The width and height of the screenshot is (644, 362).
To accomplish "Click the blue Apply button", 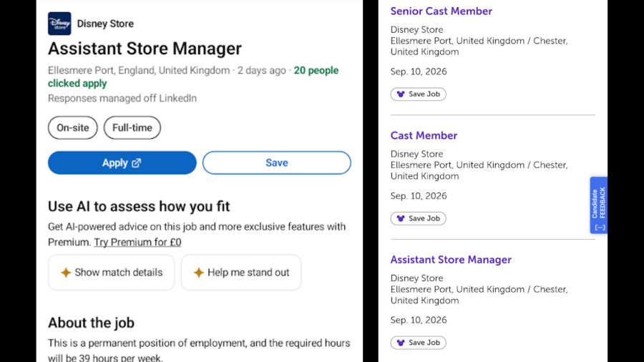I will [x=122, y=163].
